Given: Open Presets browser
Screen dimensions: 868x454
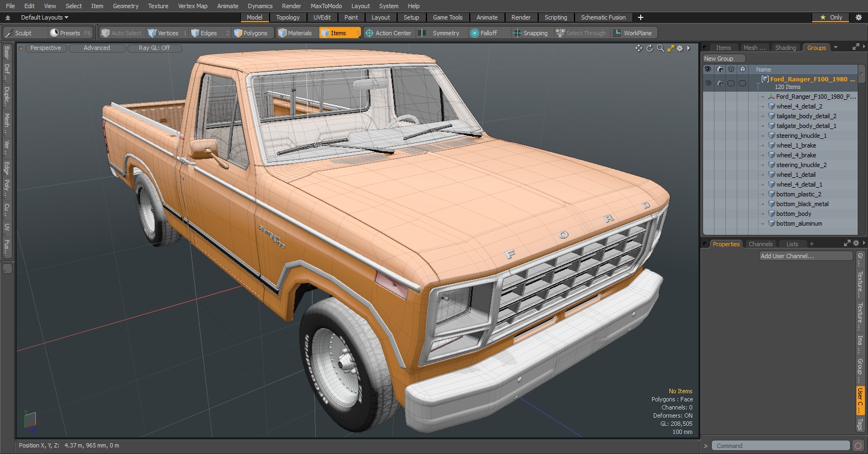Looking at the screenshot, I should [x=70, y=33].
